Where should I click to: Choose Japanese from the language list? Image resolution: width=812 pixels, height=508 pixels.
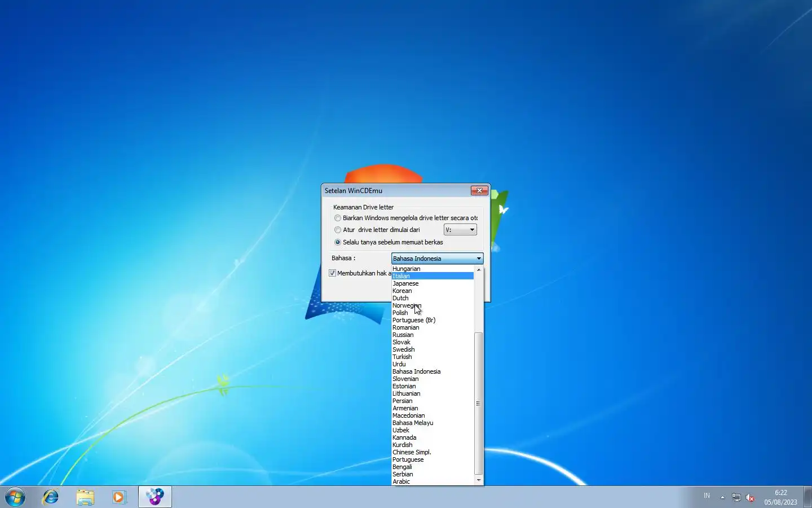[x=433, y=283]
